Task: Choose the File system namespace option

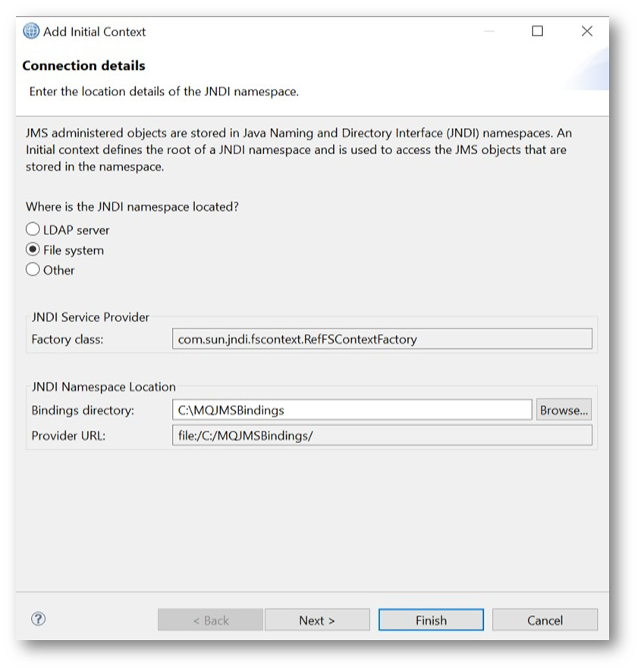Action: pos(33,250)
